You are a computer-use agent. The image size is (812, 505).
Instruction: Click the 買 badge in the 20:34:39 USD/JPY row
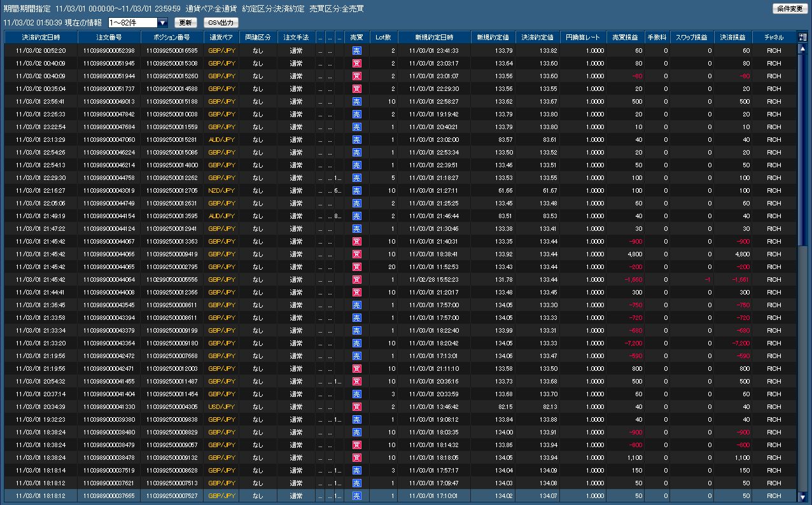tap(356, 406)
